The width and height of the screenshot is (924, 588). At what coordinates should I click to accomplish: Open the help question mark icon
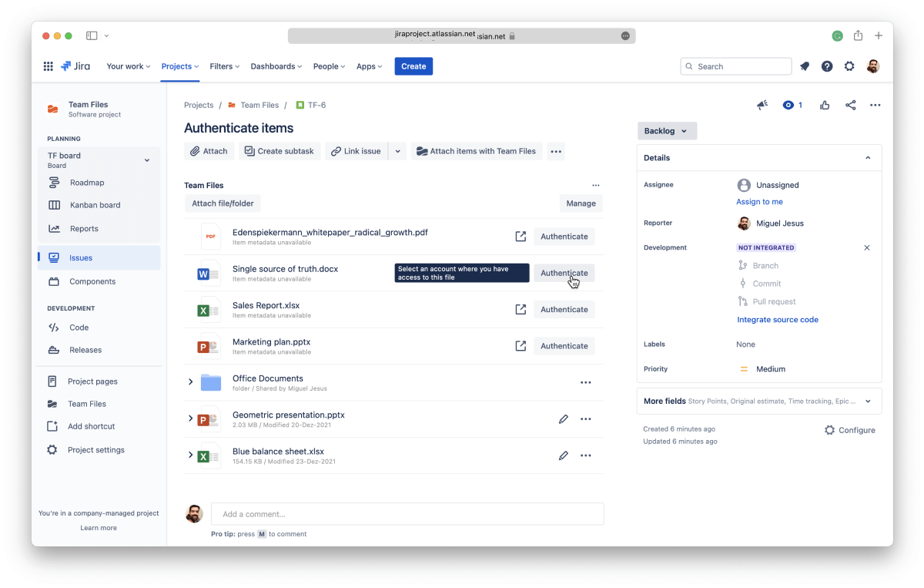pos(827,66)
